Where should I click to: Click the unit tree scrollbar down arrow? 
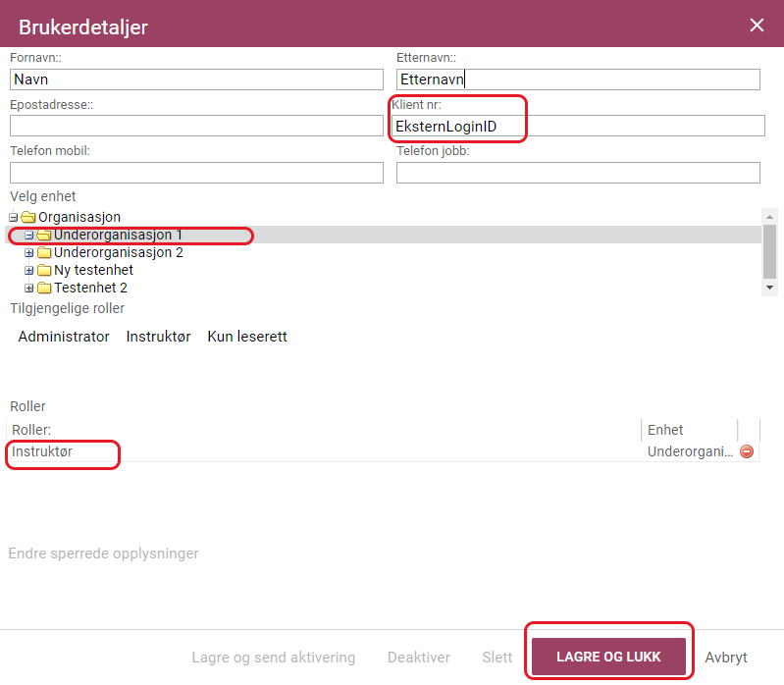pos(769,288)
